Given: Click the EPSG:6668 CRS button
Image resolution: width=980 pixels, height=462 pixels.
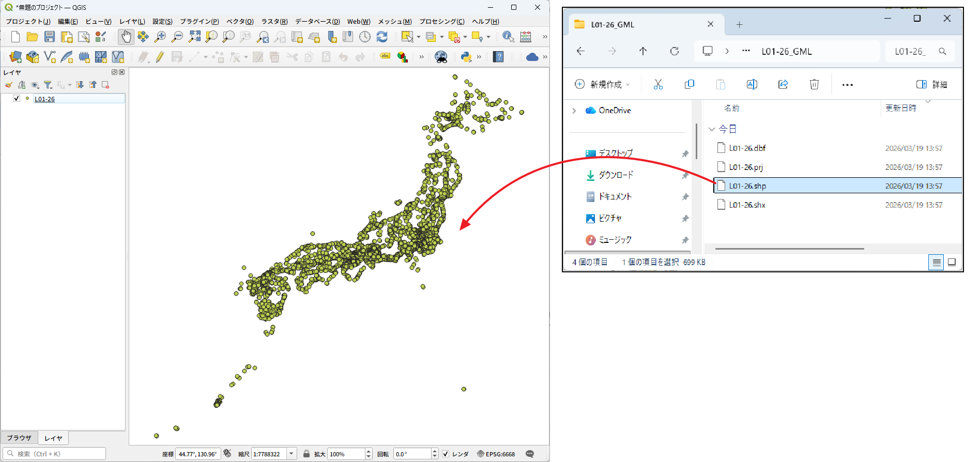Looking at the screenshot, I should (496, 454).
